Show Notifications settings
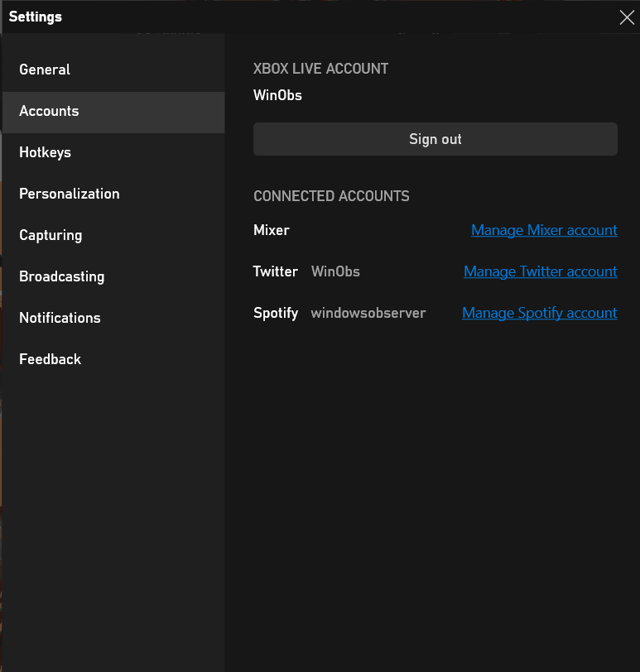Image resolution: width=640 pixels, height=672 pixels. pyautogui.click(x=113, y=318)
